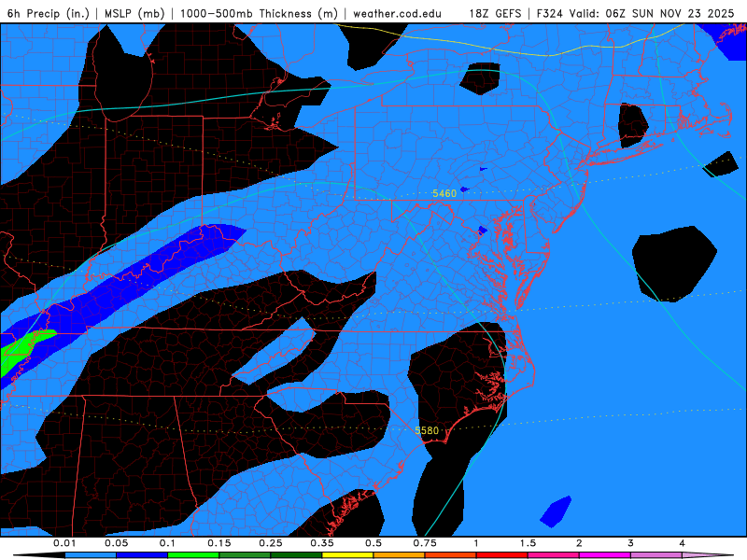Click the '0.15' legend value
747x560 pixels.
click(x=219, y=543)
